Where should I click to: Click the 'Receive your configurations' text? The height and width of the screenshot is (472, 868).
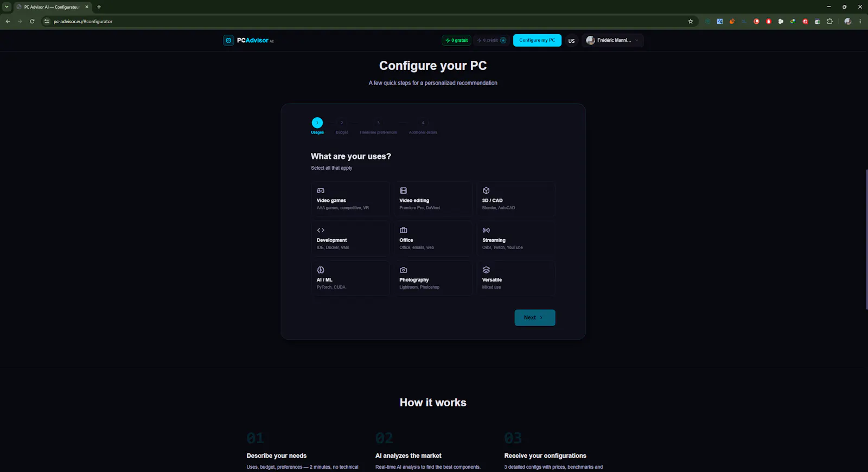coord(545,456)
